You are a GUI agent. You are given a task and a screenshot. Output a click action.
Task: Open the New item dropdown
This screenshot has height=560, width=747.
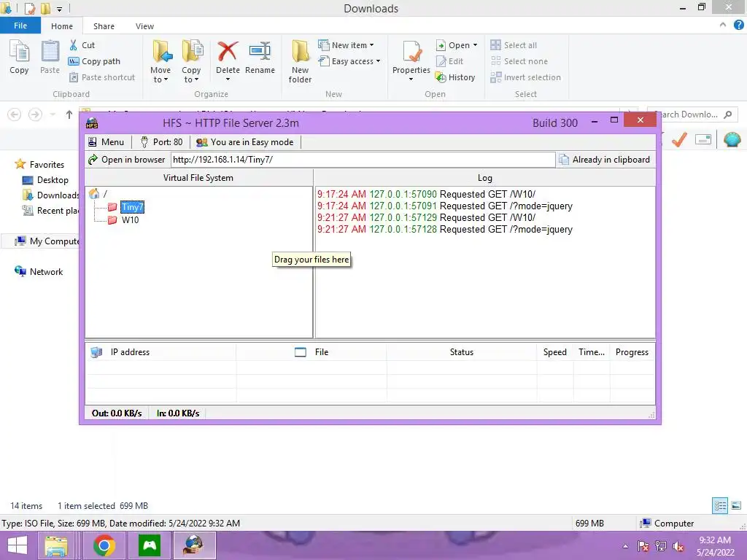[x=346, y=44]
